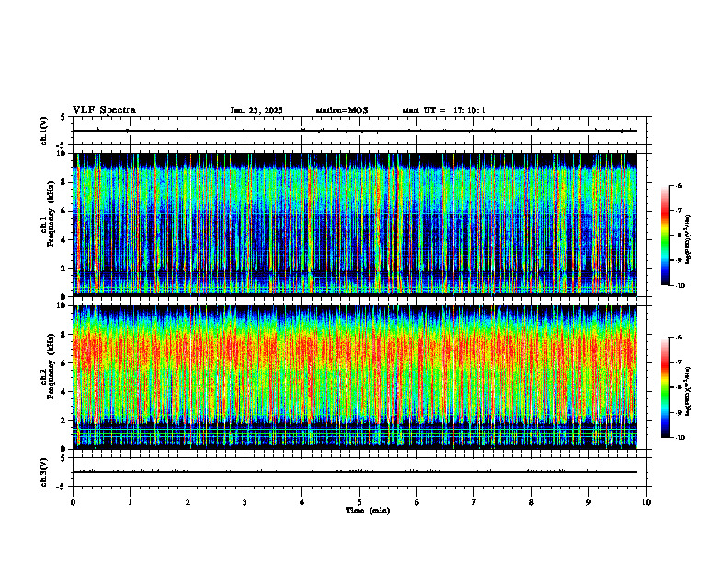
Task: Click the ch.1 colorbar PSD unit label
Action: [x=688, y=240]
